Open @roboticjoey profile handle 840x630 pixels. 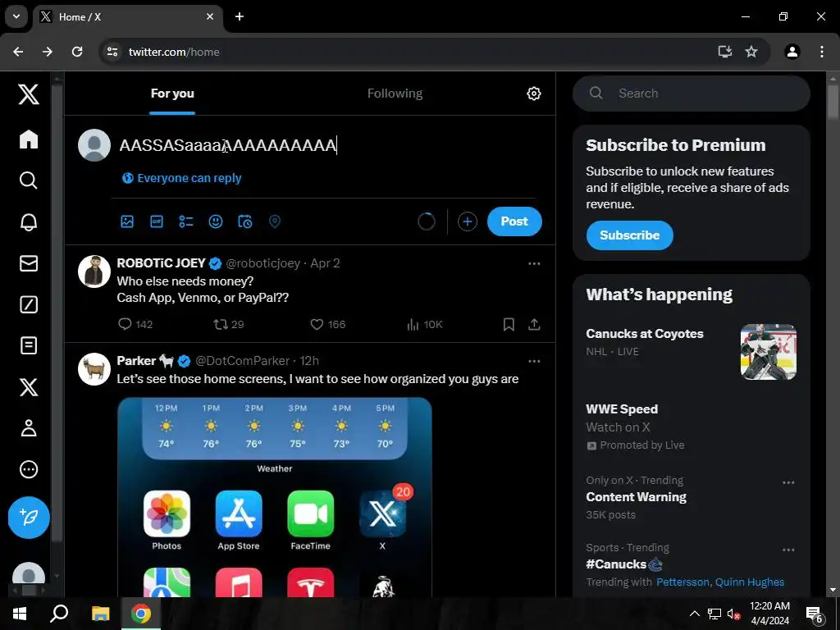263,263
